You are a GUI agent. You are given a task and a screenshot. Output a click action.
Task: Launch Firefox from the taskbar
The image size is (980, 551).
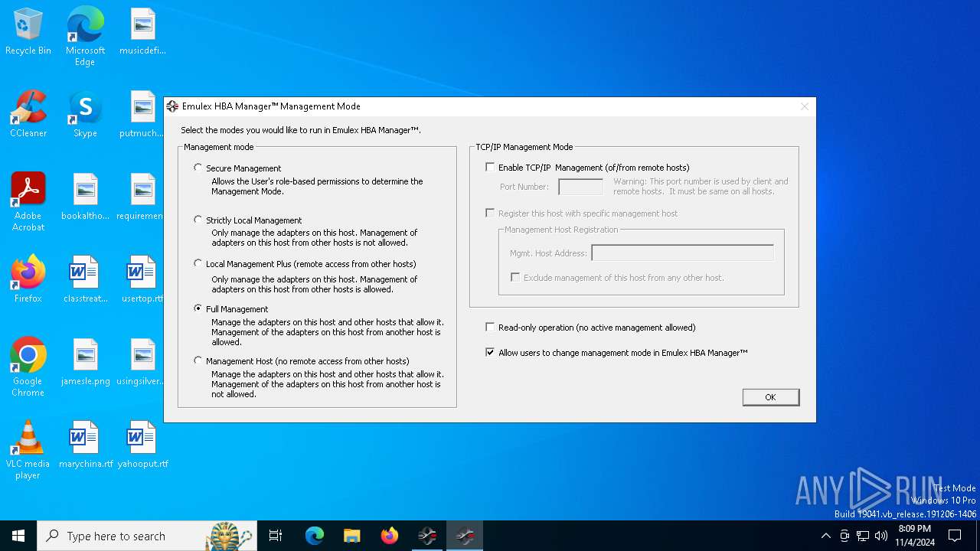point(390,536)
